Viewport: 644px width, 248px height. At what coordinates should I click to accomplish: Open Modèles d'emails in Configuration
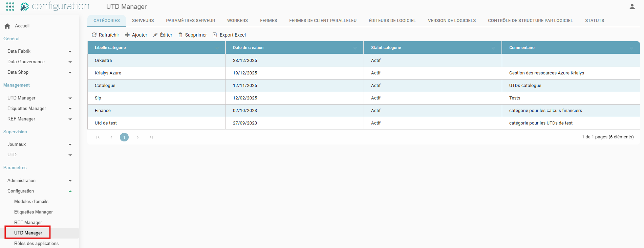point(31,202)
